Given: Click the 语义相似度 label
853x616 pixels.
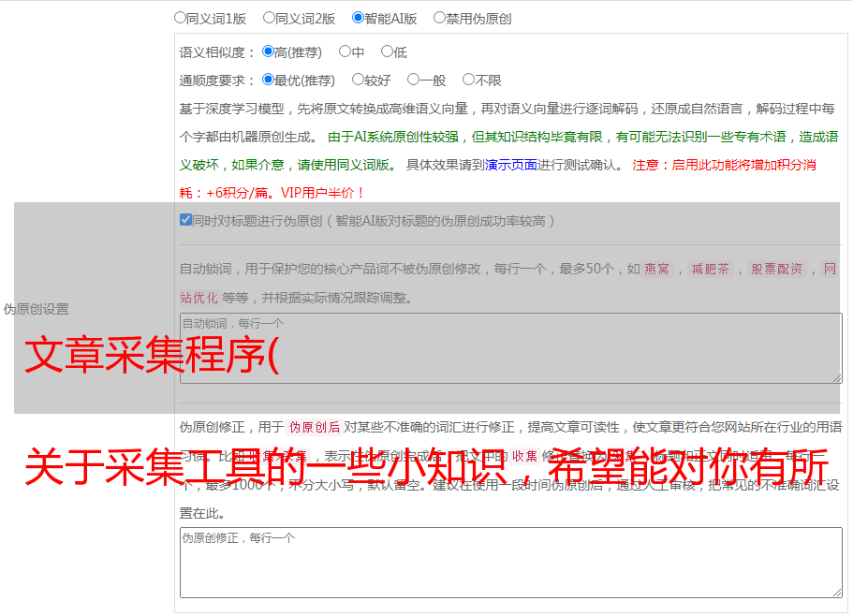Looking at the screenshot, I should pyautogui.click(x=217, y=52).
